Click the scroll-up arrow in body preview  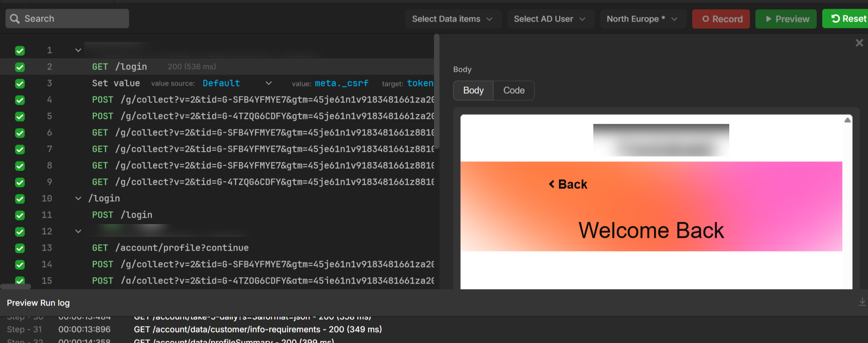coord(847,120)
